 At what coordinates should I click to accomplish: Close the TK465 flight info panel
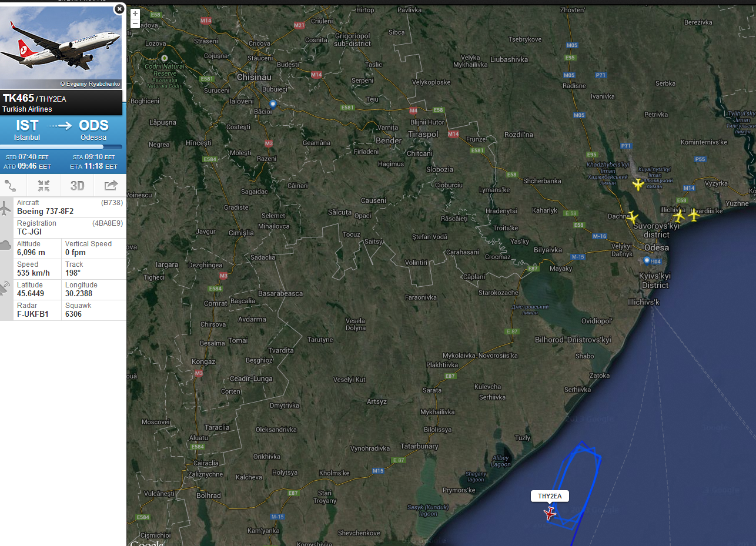coord(119,9)
